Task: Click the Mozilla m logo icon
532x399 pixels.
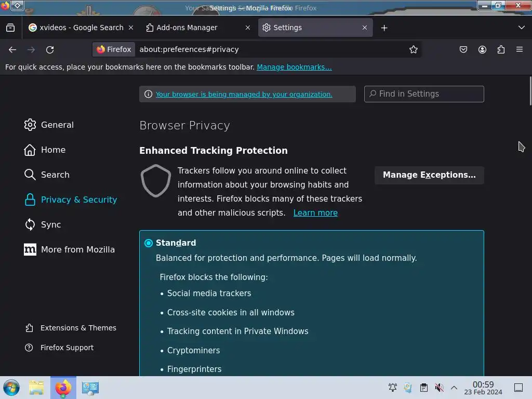Action: (30, 250)
